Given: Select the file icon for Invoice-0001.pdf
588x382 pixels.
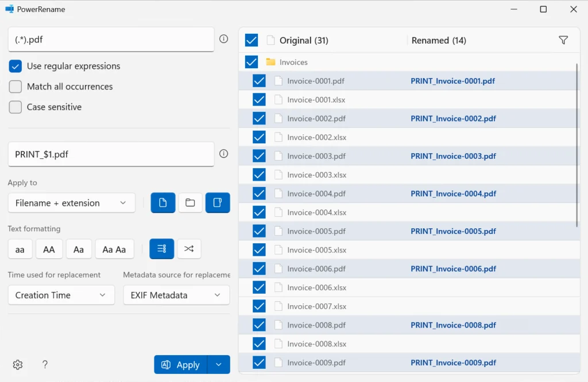Looking at the screenshot, I should (x=278, y=81).
